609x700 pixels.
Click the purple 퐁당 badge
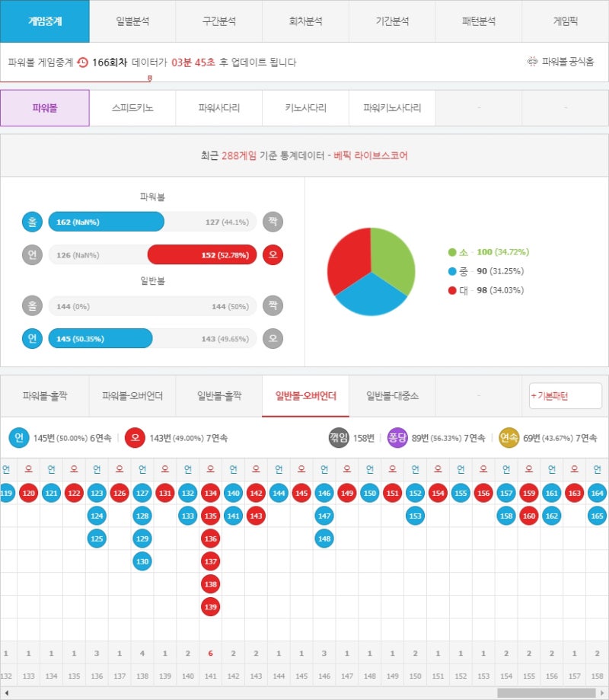tap(397, 438)
